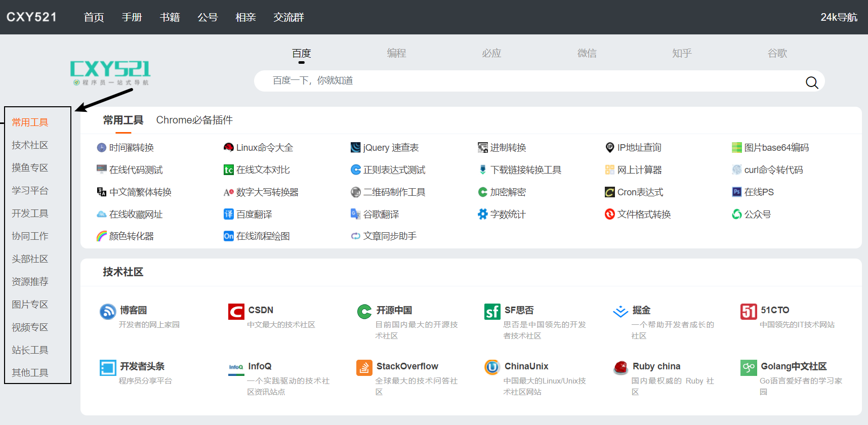
Task: Click the 字数统计 gear icon
Action: 483,215
